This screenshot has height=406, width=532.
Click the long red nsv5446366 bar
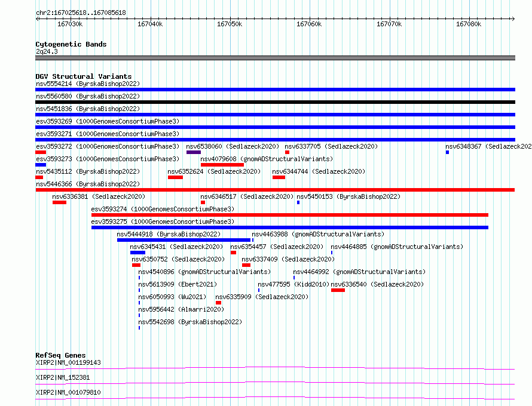click(275, 190)
